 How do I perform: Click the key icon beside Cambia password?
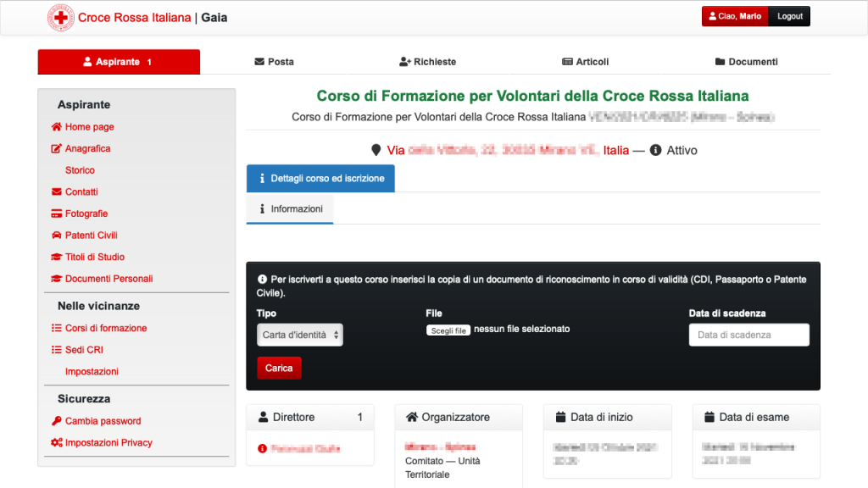click(57, 421)
